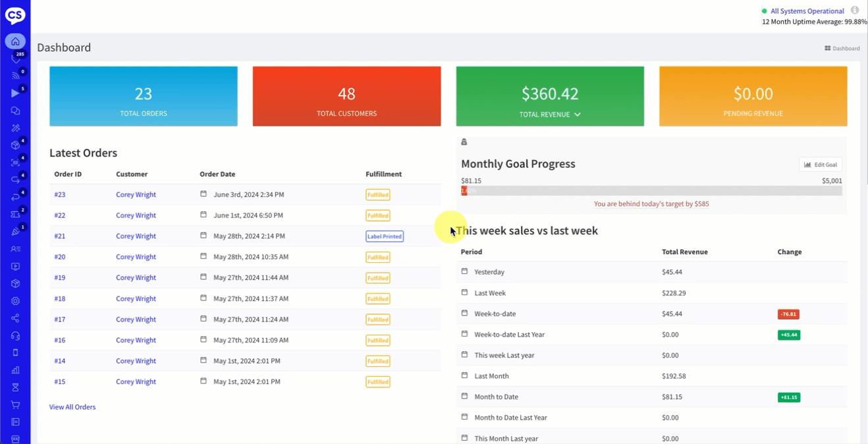
Task: Click the Monthly Goal progress bar
Action: pos(651,191)
